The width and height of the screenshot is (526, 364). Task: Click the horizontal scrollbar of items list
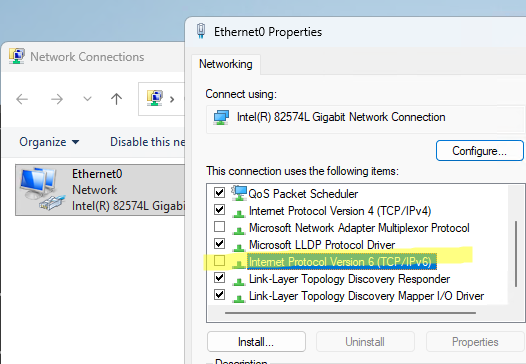point(350,313)
